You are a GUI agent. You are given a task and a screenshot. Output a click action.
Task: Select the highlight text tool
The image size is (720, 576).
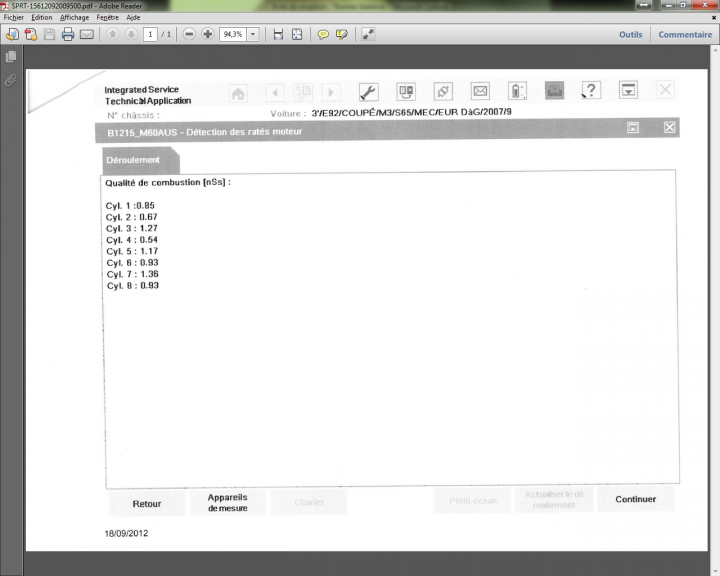tap(342, 34)
